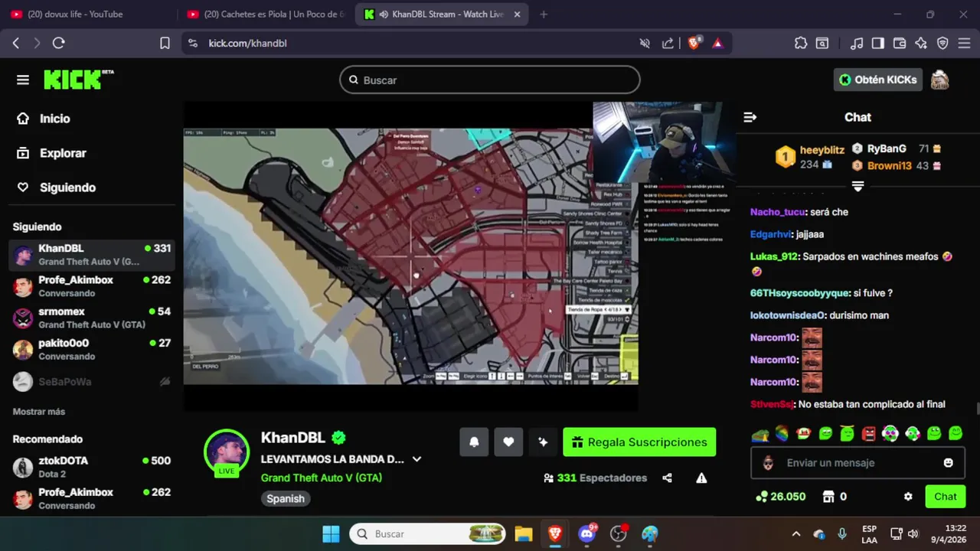Insert the frog on pillow emote
This screenshot has width=980, height=551.
[x=760, y=435]
